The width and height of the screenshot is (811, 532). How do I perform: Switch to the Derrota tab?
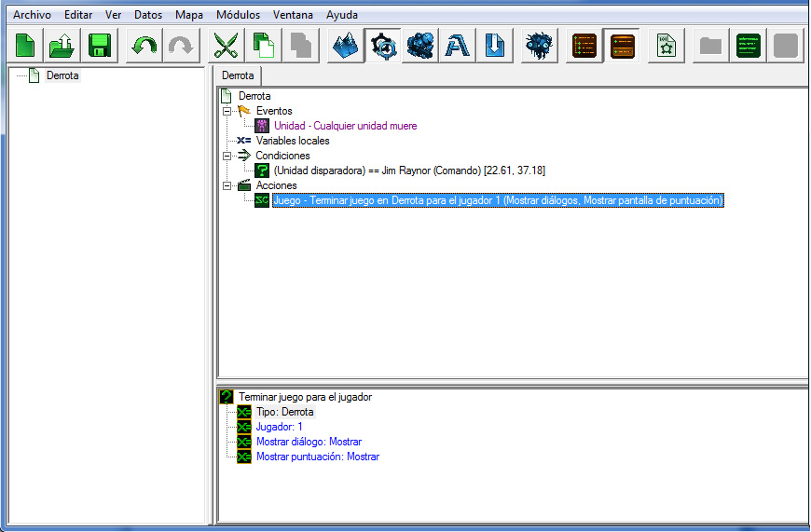(x=238, y=75)
